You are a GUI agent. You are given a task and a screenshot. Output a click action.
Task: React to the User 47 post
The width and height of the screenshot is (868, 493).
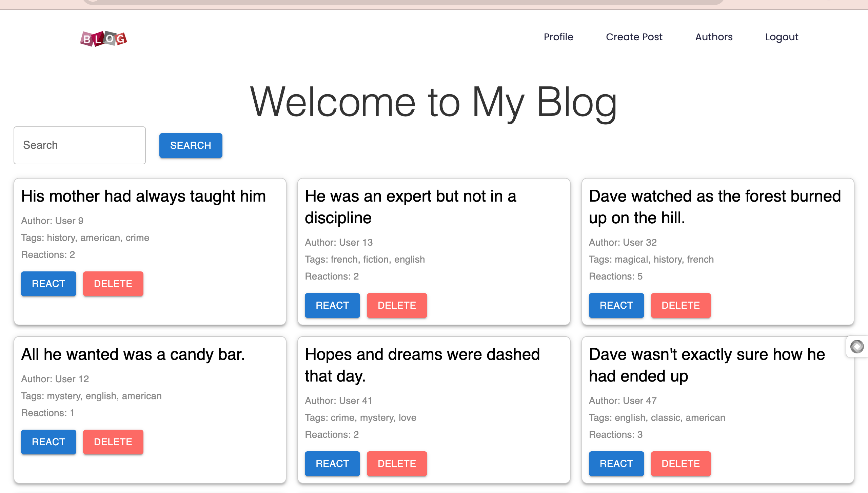tap(616, 464)
